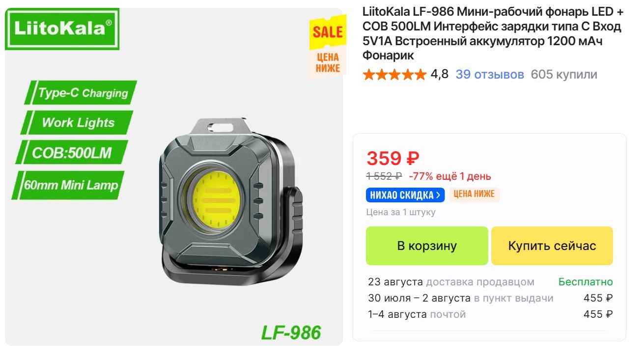Select seller delivery option 23 августа

click(490, 282)
